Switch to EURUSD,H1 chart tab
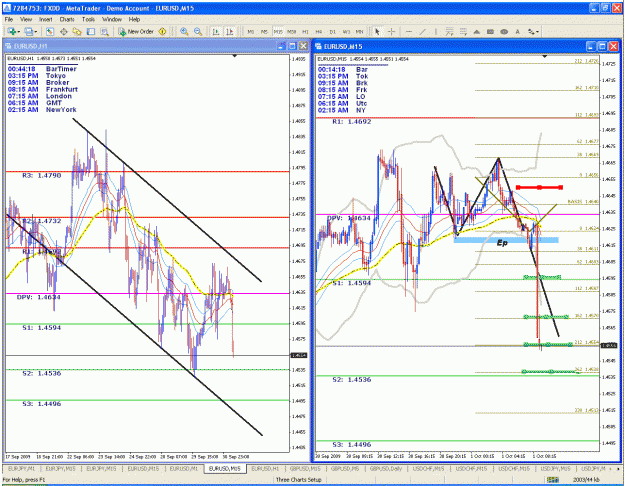The height and width of the screenshot is (486, 625). (x=265, y=469)
